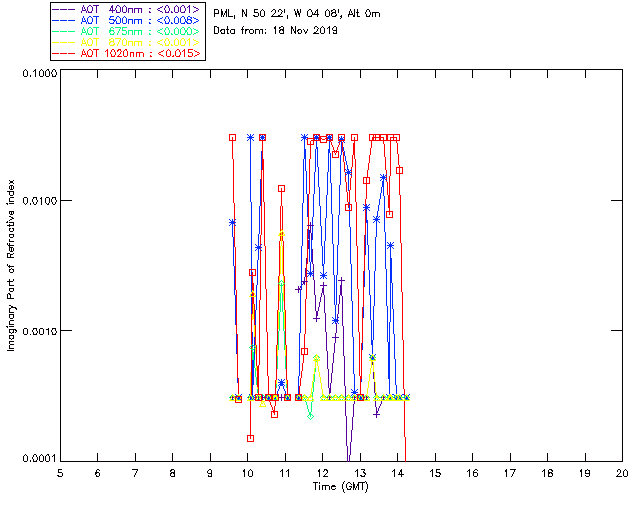
Task: Click the 'Data from: 18 Nov 2019' text
Action: click(276, 30)
